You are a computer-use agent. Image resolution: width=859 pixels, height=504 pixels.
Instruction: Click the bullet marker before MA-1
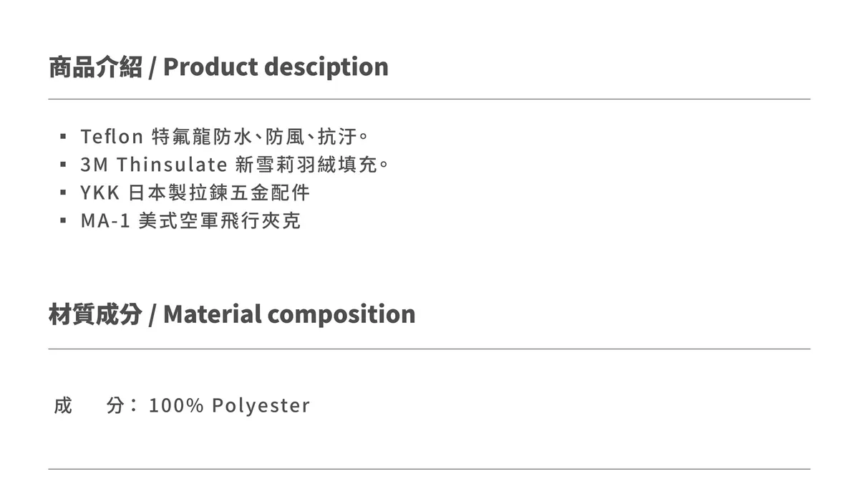pyautogui.click(x=64, y=220)
